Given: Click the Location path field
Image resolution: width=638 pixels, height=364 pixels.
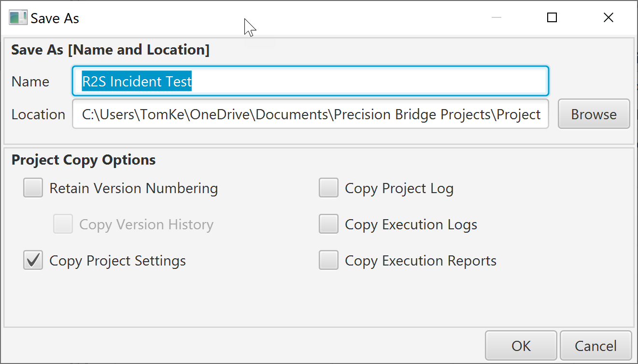Looking at the screenshot, I should (x=311, y=114).
